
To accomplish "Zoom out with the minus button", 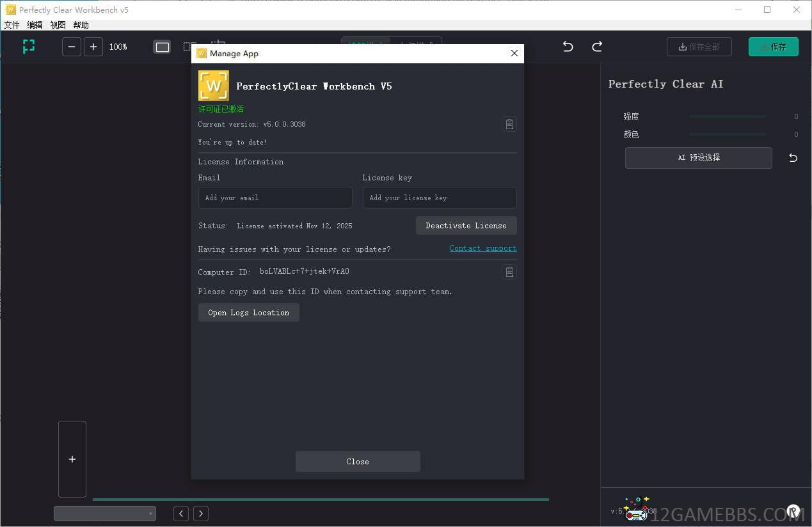I will (72, 47).
